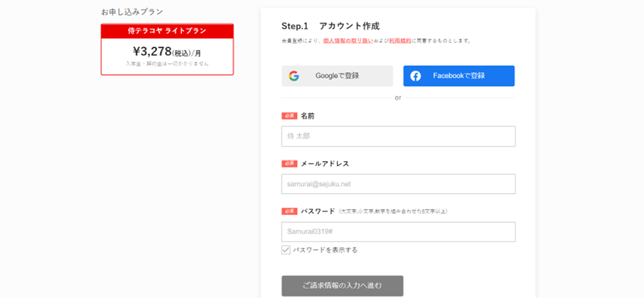644x298 pixels.
Task: Focus the 名前 input field
Action: [398, 137]
